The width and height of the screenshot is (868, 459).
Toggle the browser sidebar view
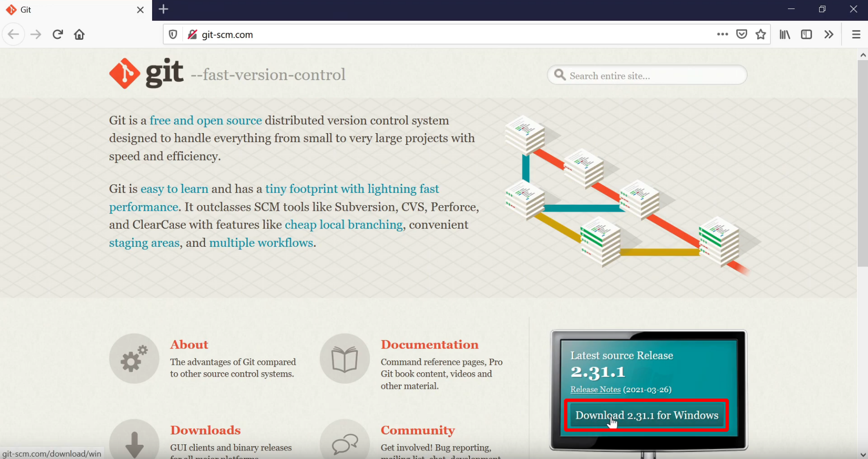coord(806,35)
